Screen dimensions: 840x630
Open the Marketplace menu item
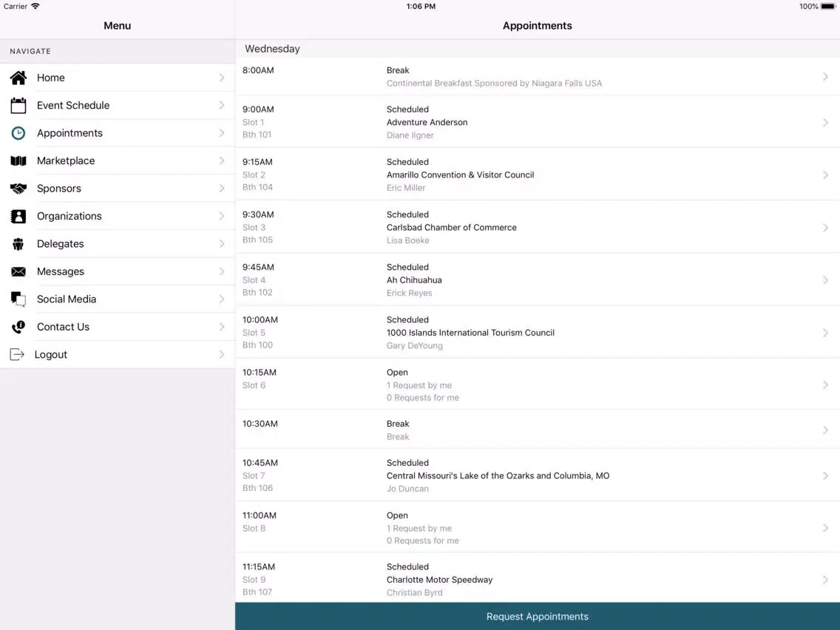click(118, 160)
